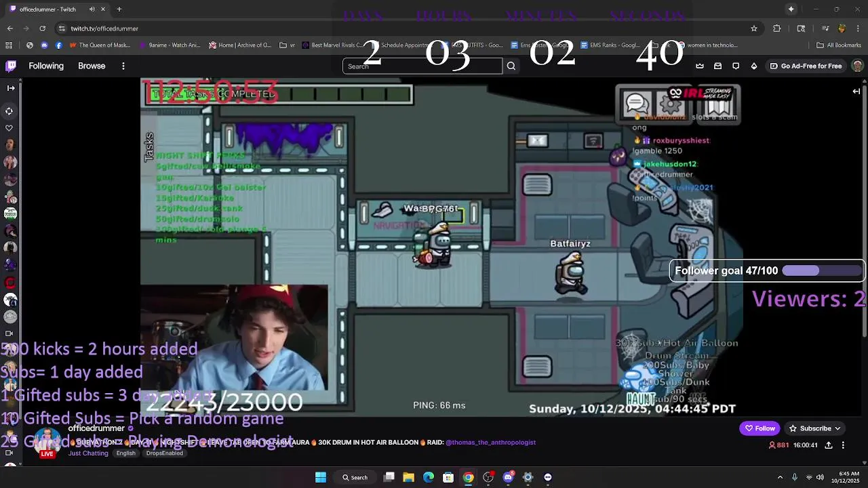Click the purple Follow button
The image size is (868, 488).
coord(759,428)
